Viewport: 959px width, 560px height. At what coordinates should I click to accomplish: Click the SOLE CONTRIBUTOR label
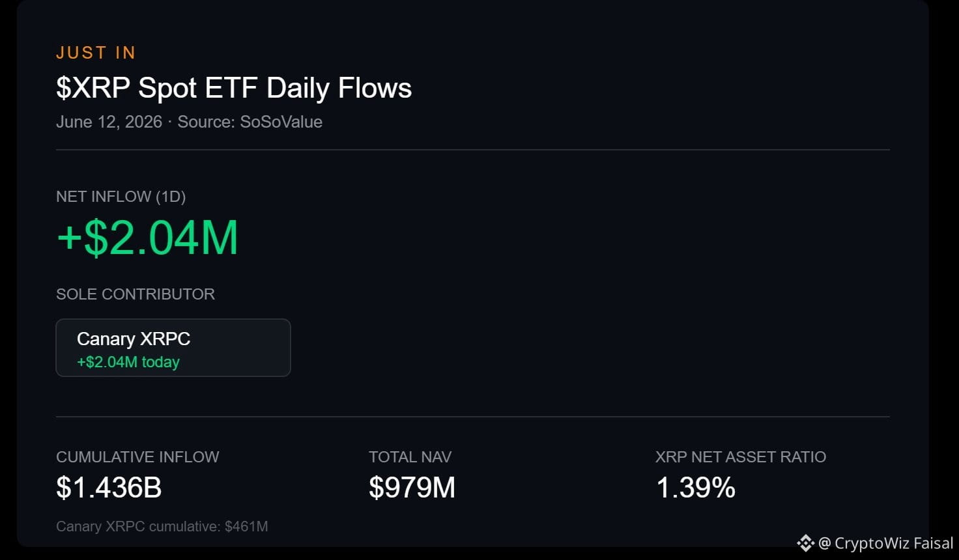pos(136,294)
